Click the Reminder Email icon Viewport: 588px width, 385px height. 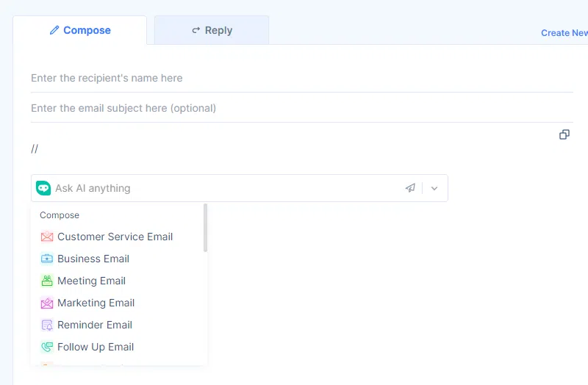[47, 325]
